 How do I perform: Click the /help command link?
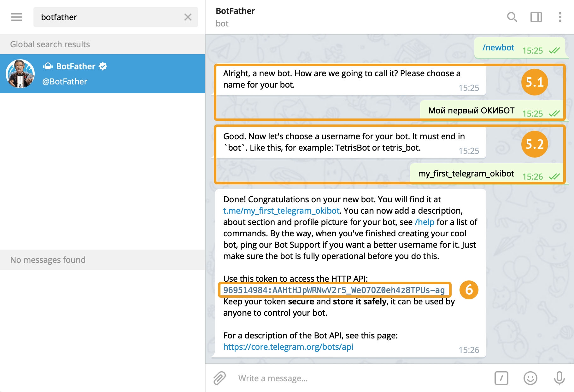pyautogui.click(x=425, y=222)
